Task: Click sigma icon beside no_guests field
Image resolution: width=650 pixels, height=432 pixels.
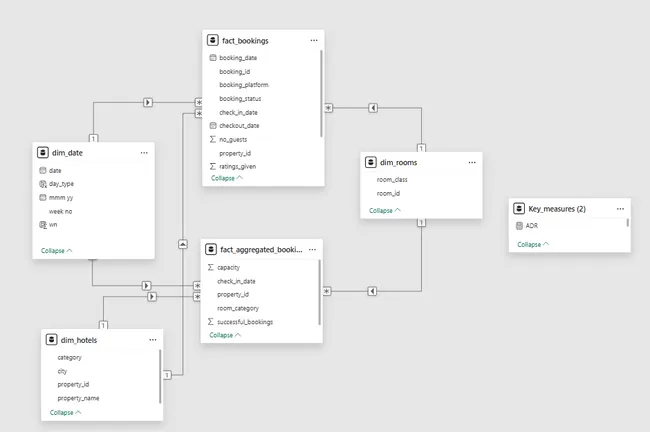Action: pyautogui.click(x=213, y=139)
